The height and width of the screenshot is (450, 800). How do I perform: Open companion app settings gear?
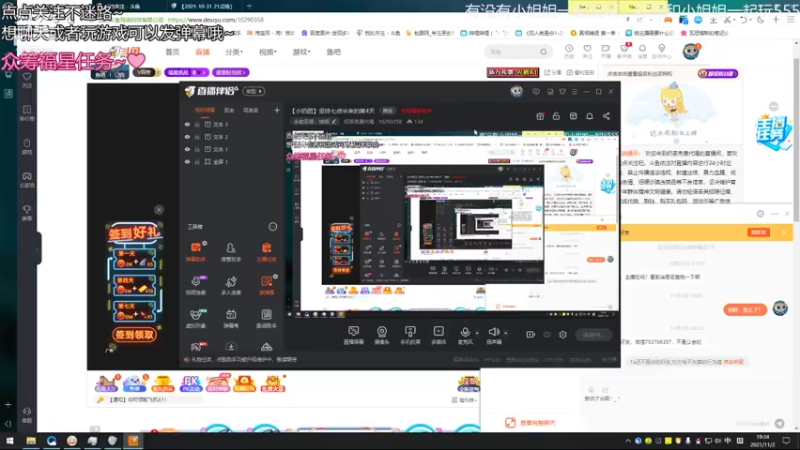(563, 335)
